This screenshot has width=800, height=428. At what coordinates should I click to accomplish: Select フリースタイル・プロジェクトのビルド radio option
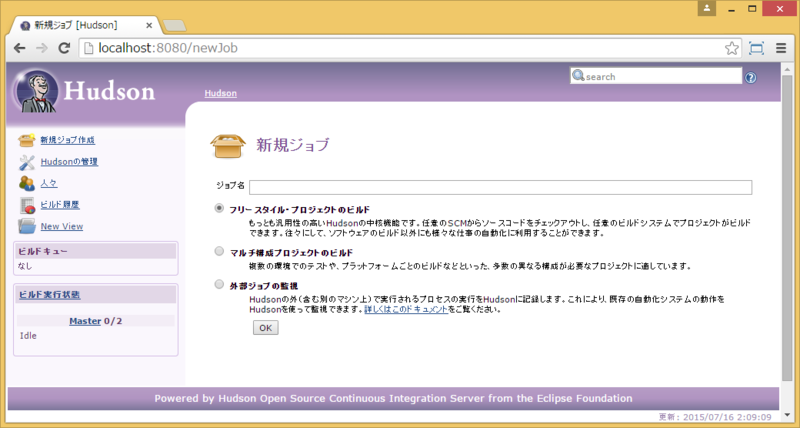coord(219,208)
